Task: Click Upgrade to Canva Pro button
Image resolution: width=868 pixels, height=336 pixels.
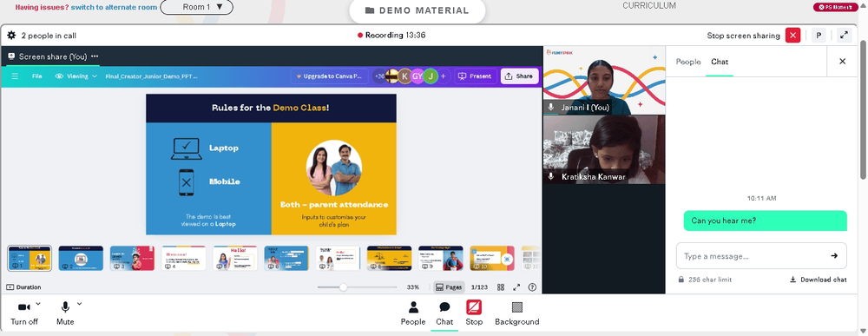Action: click(329, 76)
